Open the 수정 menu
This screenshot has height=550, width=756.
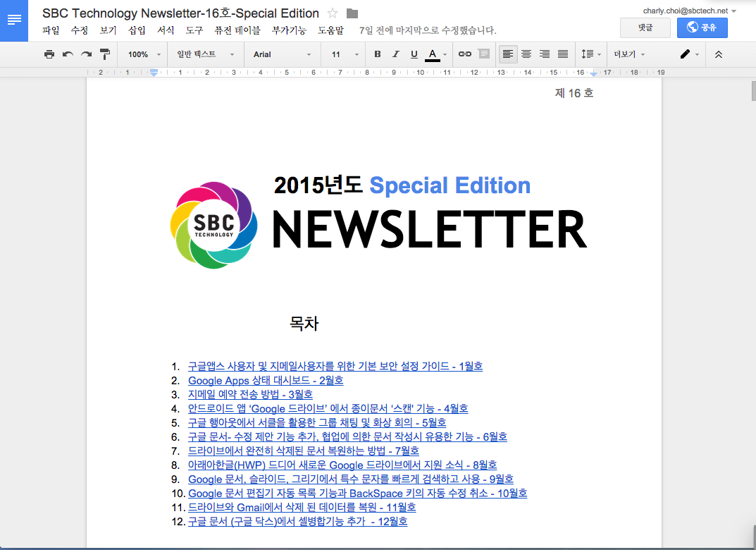coord(80,30)
